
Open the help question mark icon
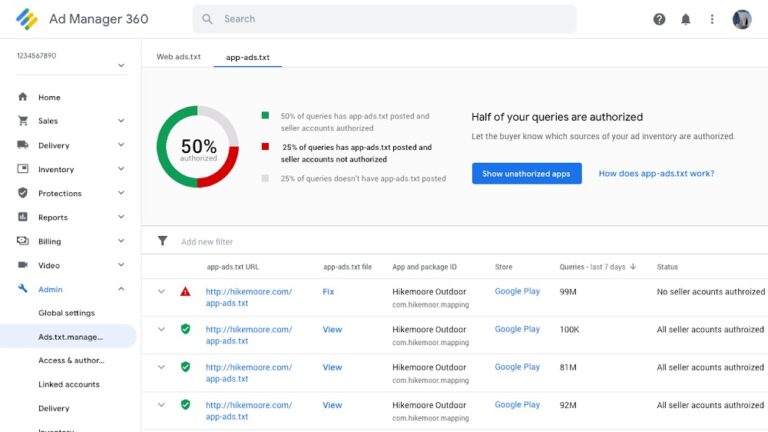tap(659, 19)
